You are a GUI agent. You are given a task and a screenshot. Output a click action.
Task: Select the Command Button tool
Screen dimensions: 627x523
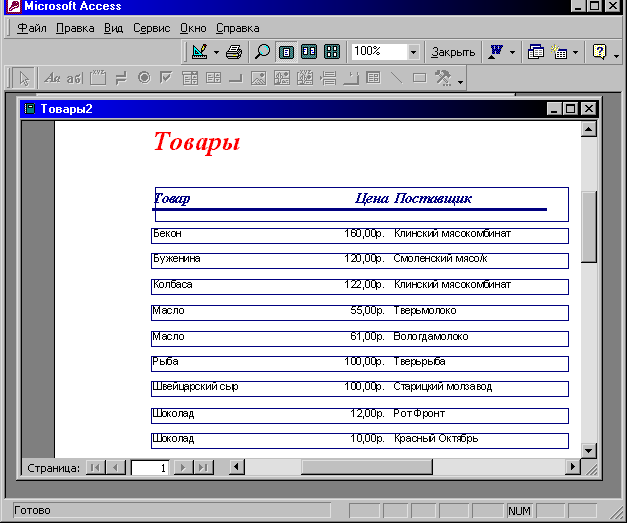pyautogui.click(x=236, y=78)
